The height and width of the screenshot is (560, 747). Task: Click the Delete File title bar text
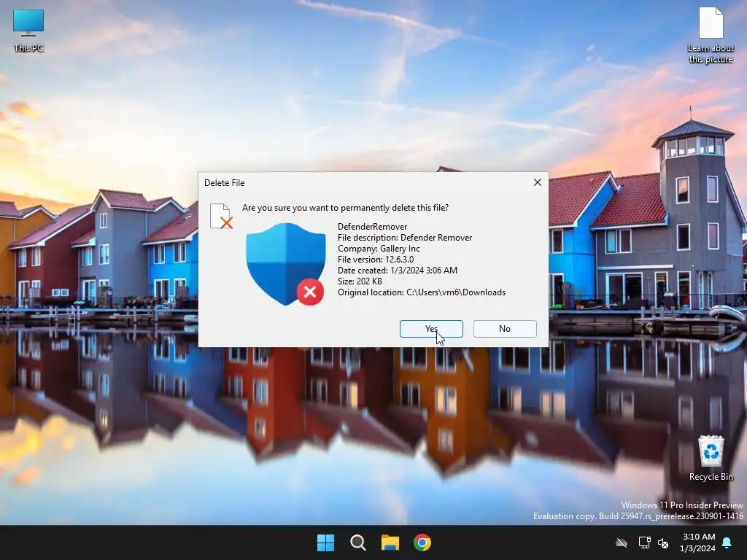(x=225, y=183)
